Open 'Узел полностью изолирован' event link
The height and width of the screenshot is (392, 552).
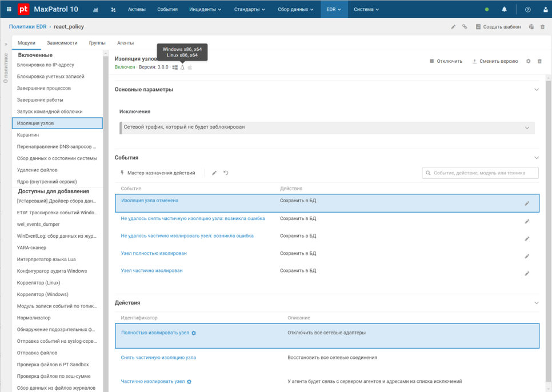point(154,253)
